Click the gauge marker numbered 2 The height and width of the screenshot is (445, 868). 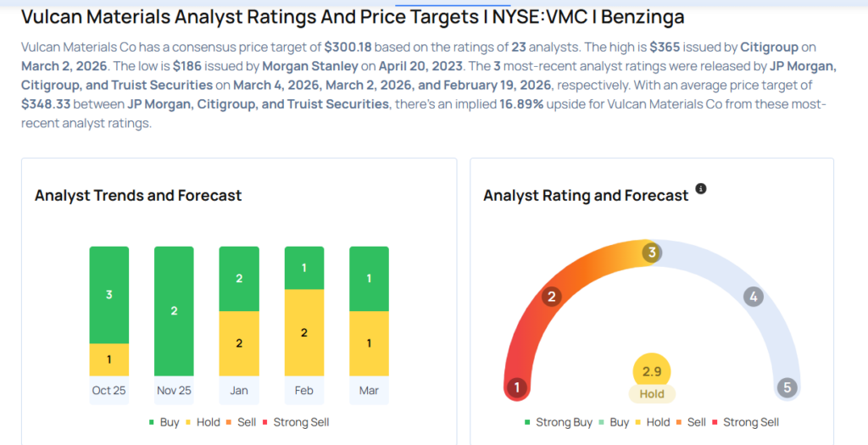point(552,297)
